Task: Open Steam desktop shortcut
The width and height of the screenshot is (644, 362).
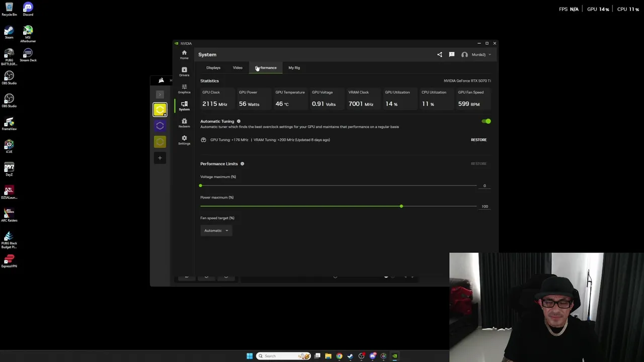Action: 9,32
